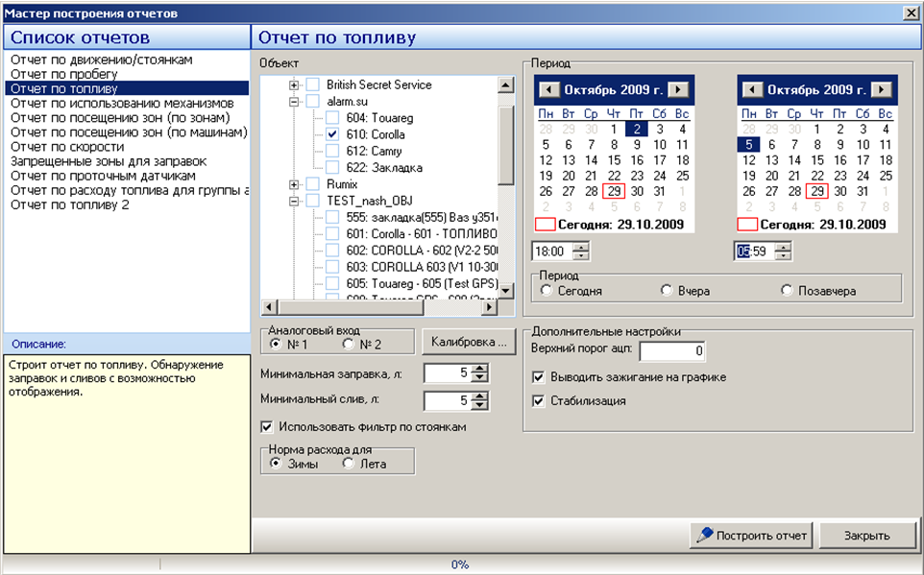Open Отчет по пробегу report
The height and width of the screenshot is (575, 924).
pyautogui.click(x=64, y=74)
